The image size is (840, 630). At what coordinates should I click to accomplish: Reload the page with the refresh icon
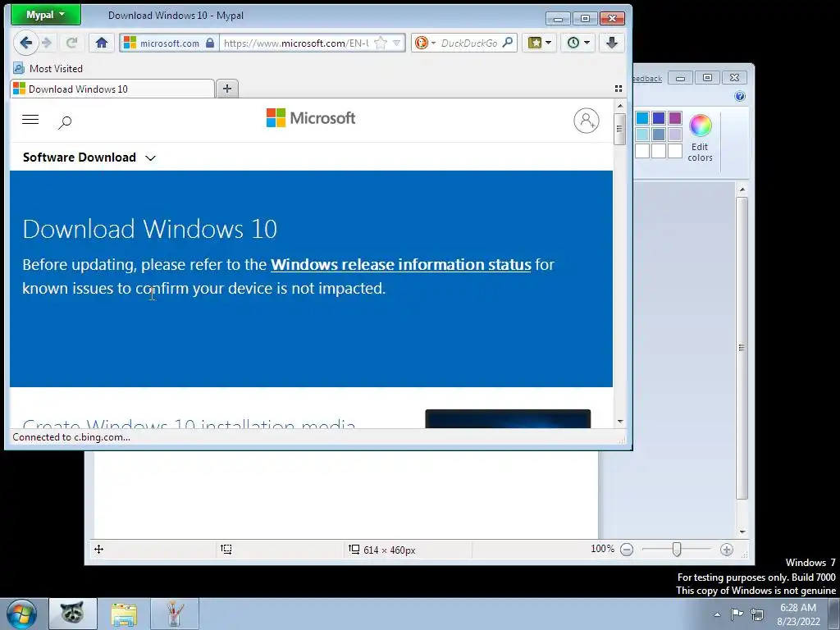(72, 43)
